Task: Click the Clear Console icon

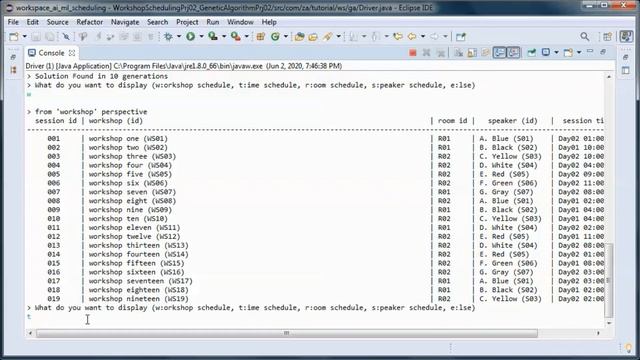Action: (x=458, y=53)
